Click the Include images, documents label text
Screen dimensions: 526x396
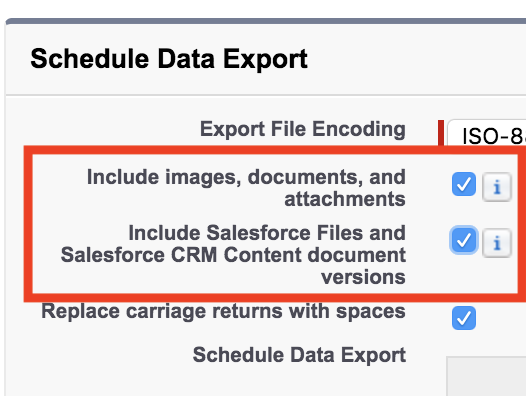point(246,177)
